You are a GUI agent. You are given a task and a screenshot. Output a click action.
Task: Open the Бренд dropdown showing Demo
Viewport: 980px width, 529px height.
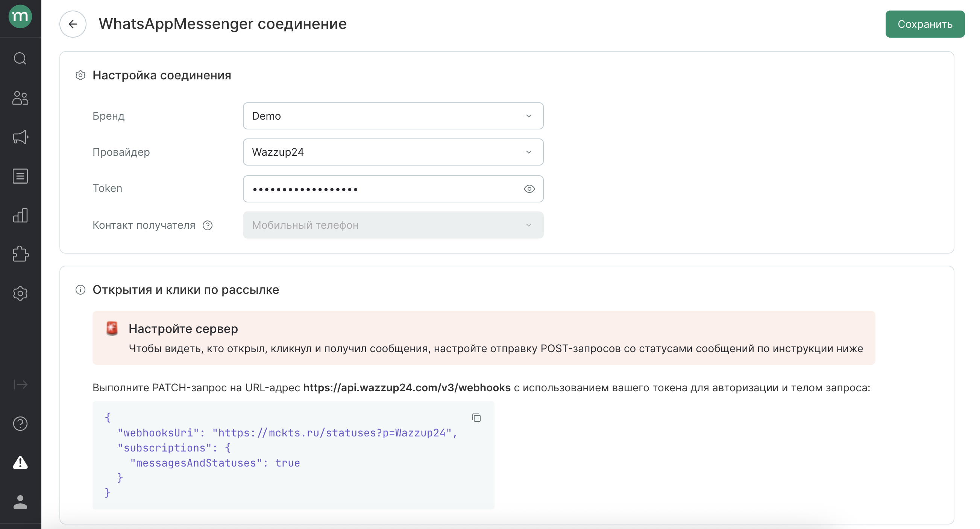[393, 116]
